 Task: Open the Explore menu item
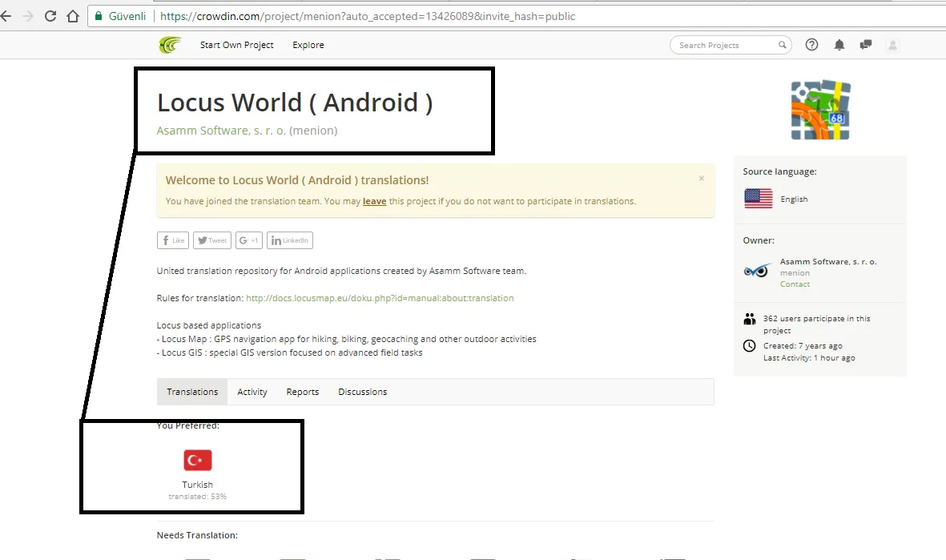308,45
